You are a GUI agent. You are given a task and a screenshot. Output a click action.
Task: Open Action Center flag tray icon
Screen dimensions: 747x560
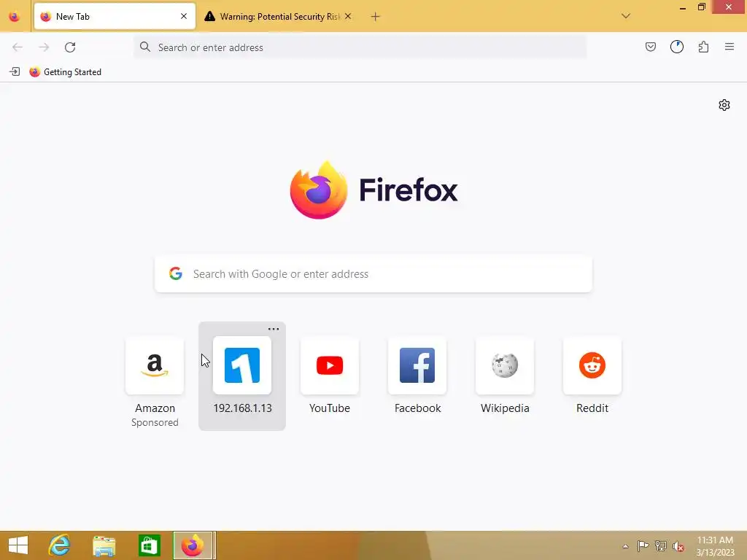coord(643,545)
